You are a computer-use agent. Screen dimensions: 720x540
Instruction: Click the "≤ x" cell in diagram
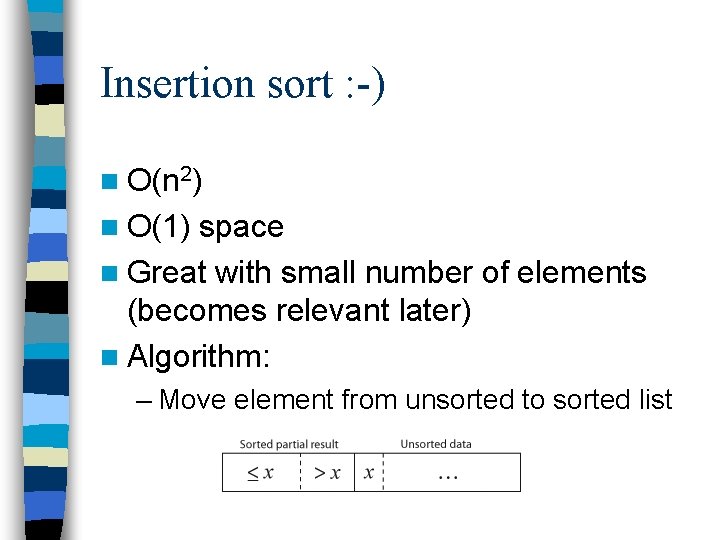[261, 473]
